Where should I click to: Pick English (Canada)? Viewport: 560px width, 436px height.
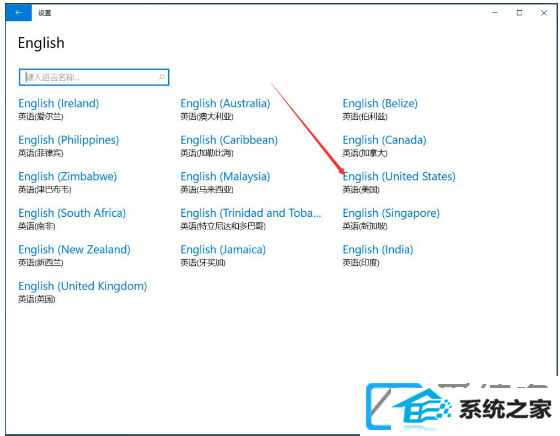coord(384,145)
